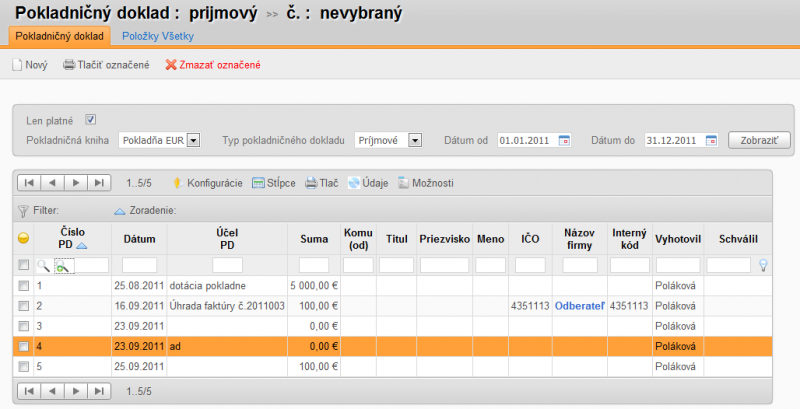Toggle the Len platné checkbox
The image size is (800, 409).
(x=90, y=120)
